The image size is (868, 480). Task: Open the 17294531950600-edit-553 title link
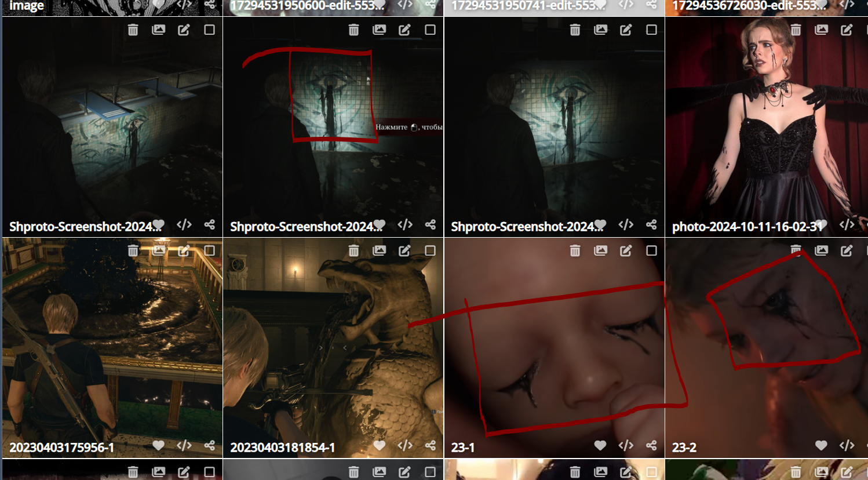click(x=307, y=6)
